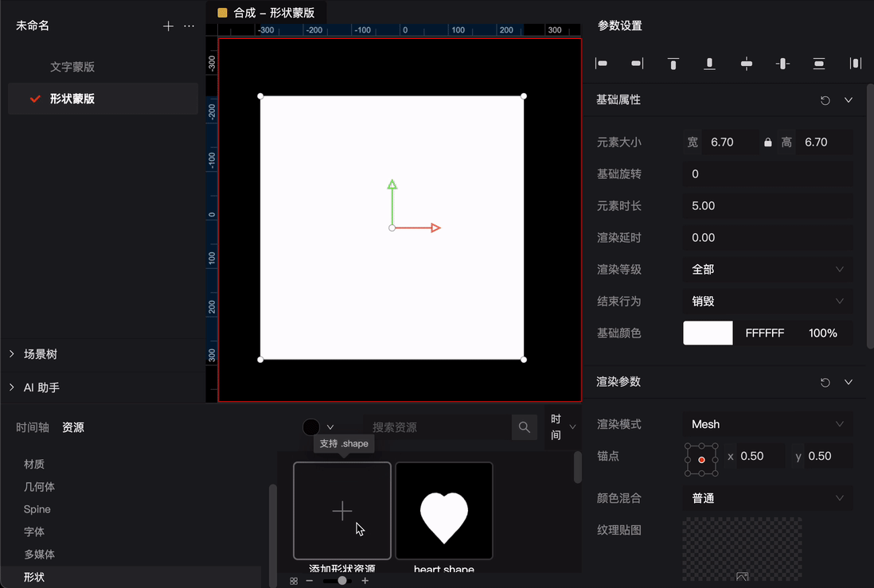Viewport: 874px width, 588px height.
Task: Select the Spine resource category
Action: point(37,509)
